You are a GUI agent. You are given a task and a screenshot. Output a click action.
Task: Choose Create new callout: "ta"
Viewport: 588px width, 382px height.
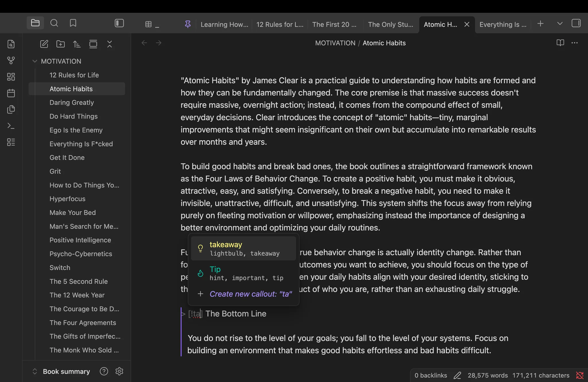tap(243, 294)
